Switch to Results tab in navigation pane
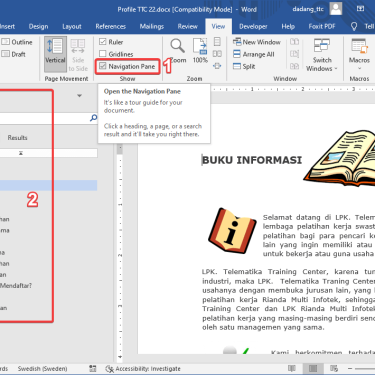 pyautogui.click(x=17, y=138)
